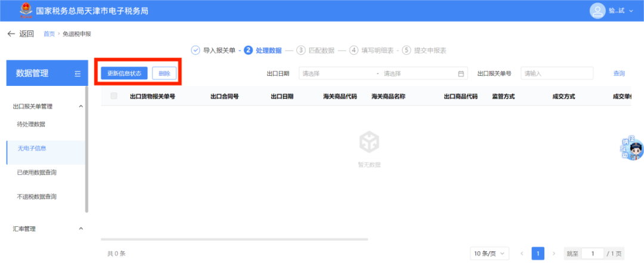
Task: Open 不退税数据查询 menu item
Action: click(x=36, y=197)
